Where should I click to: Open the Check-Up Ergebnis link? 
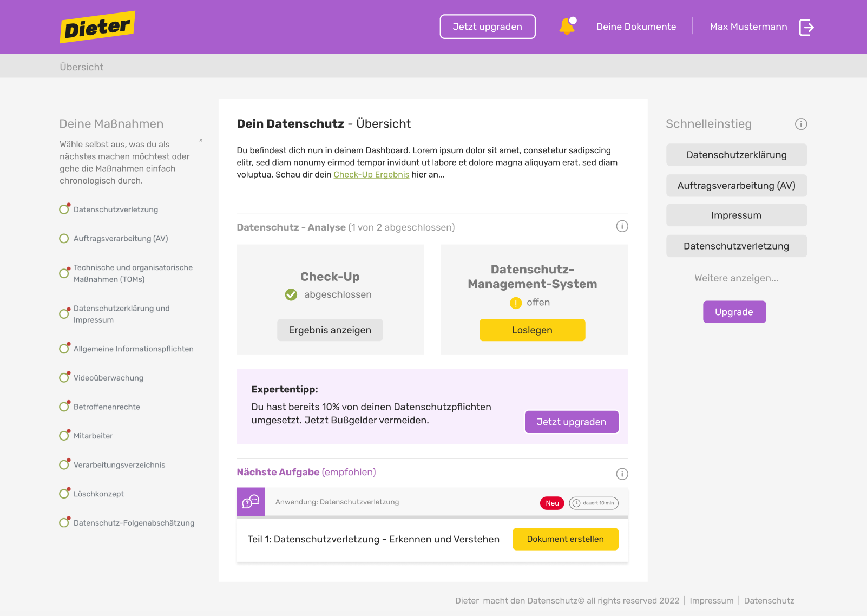tap(371, 175)
